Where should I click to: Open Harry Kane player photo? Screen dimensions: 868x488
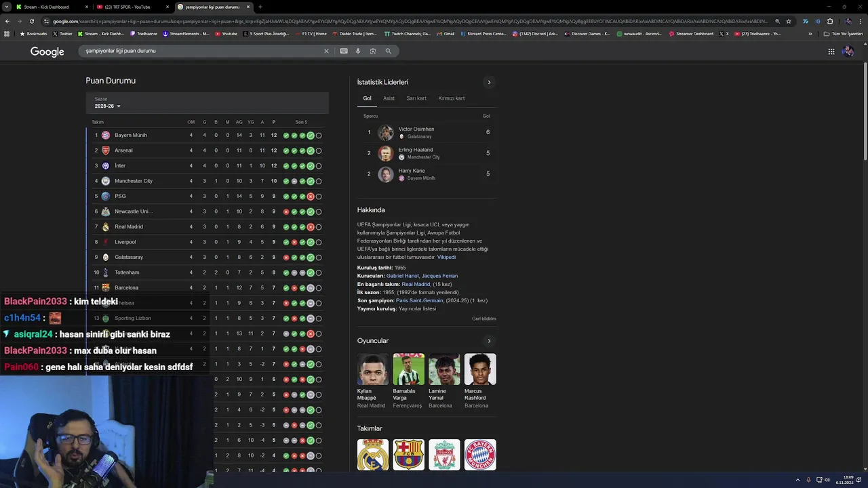(386, 174)
